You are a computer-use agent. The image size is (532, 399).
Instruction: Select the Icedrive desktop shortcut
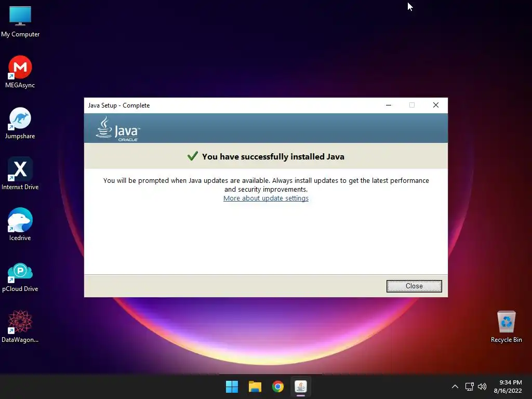(x=20, y=224)
